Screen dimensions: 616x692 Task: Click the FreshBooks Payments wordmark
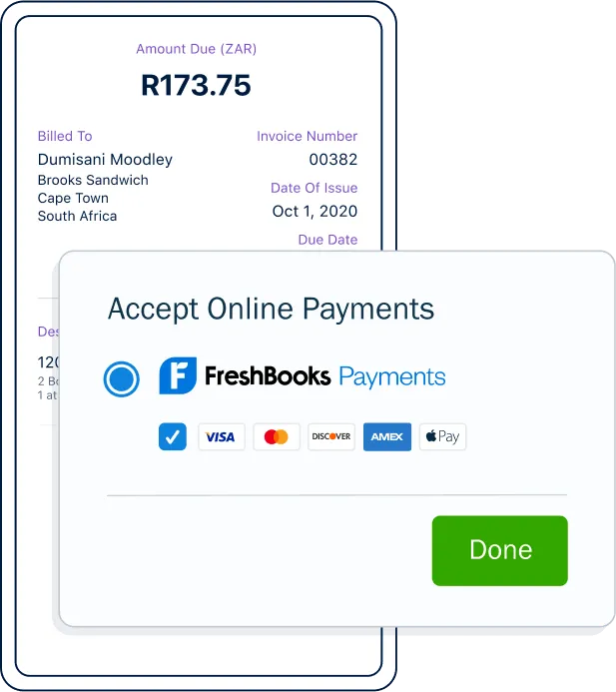325,376
